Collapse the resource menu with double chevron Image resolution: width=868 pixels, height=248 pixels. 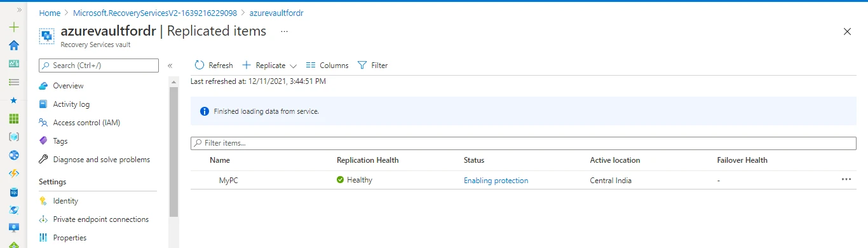click(x=170, y=65)
